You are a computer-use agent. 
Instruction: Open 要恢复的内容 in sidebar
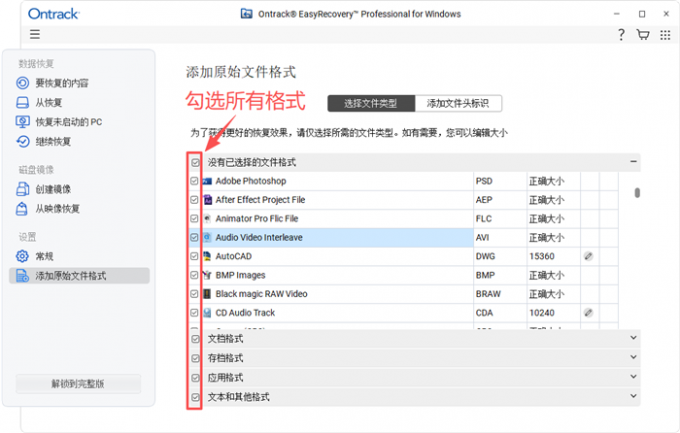pyautogui.click(x=62, y=83)
